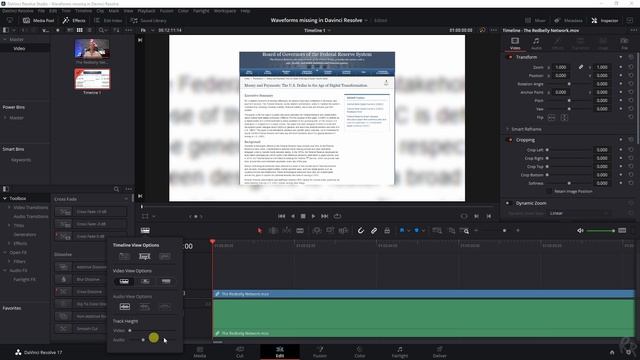Viewport: 640px width, 360px height.
Task: Adjust the Rotation Angle slider
Action: [569, 84]
